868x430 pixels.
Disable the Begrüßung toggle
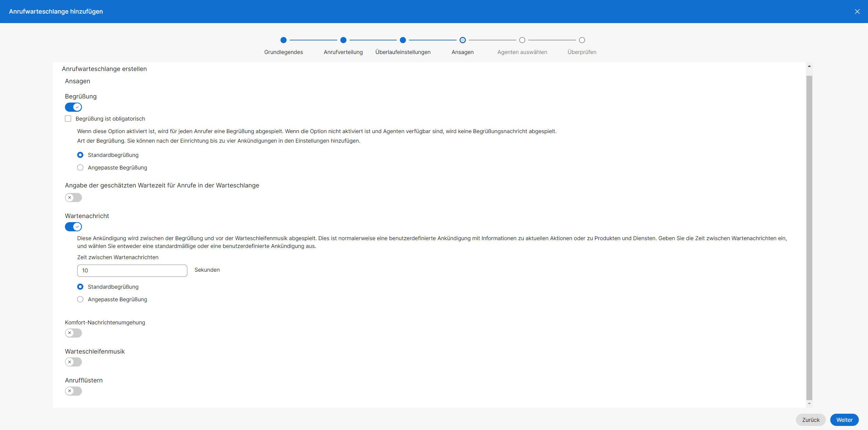click(73, 107)
